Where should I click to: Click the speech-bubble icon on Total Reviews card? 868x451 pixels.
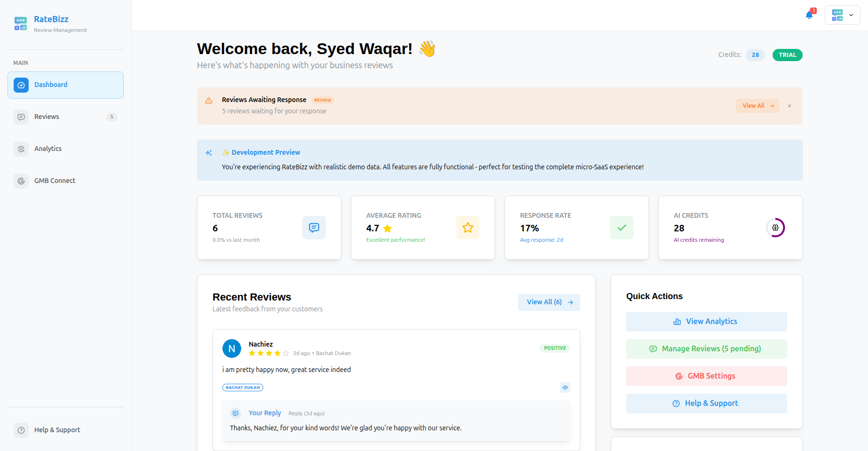coord(314,228)
